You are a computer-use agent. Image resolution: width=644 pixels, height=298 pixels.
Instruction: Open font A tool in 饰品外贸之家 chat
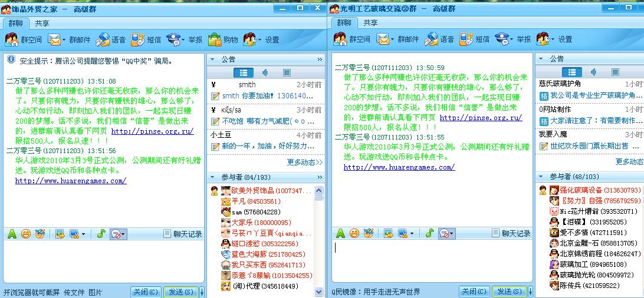(12, 234)
